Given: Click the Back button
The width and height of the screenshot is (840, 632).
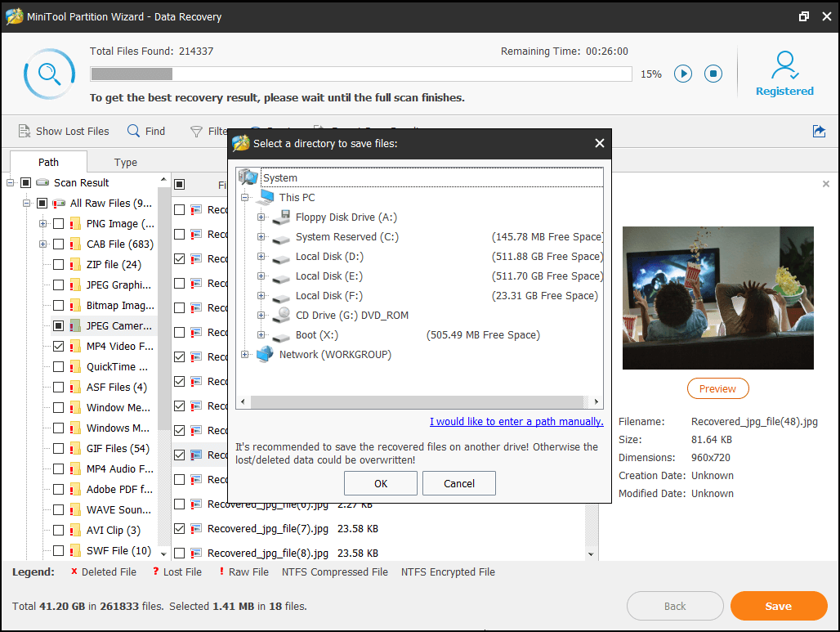Looking at the screenshot, I should [675, 606].
